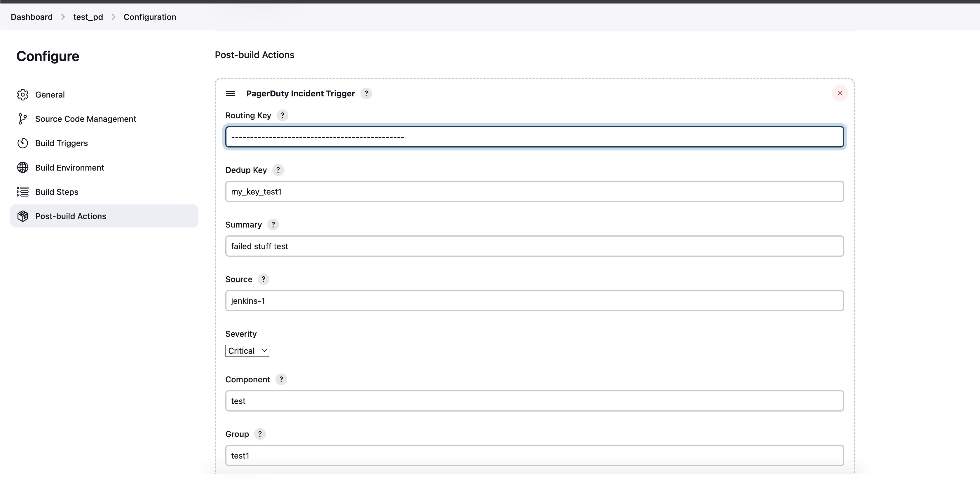The width and height of the screenshot is (980, 479).
Task: Click the Build Environment globe icon
Action: [x=23, y=168]
